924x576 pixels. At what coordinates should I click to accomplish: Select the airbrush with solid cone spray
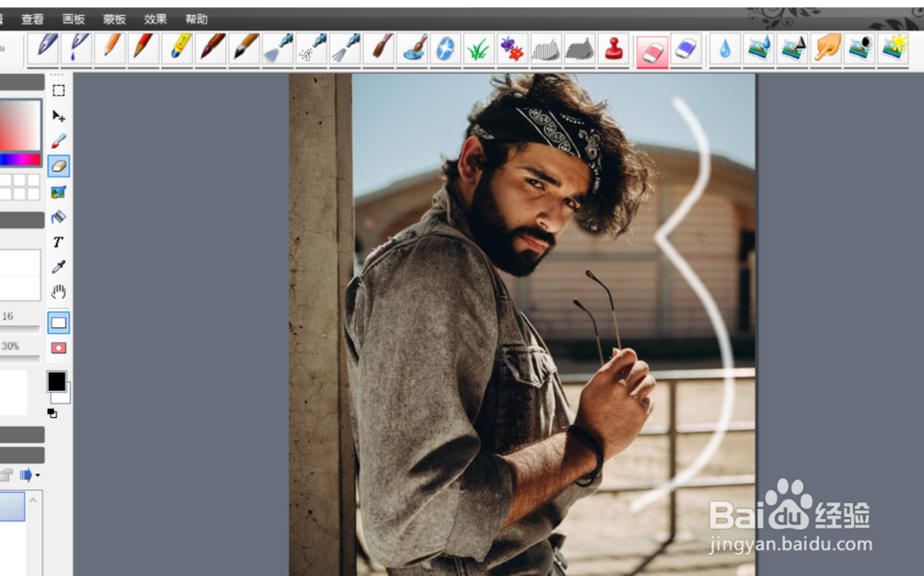point(277,50)
